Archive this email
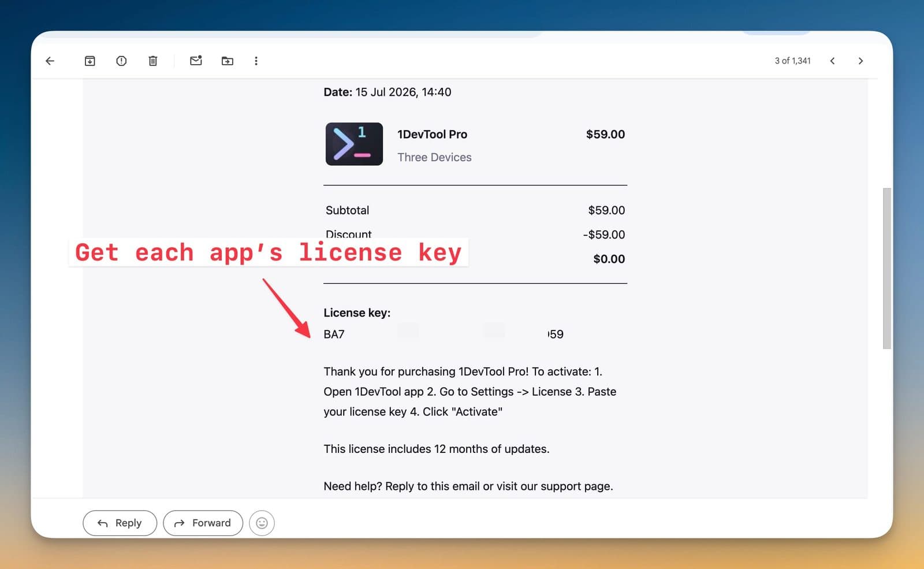 click(90, 61)
